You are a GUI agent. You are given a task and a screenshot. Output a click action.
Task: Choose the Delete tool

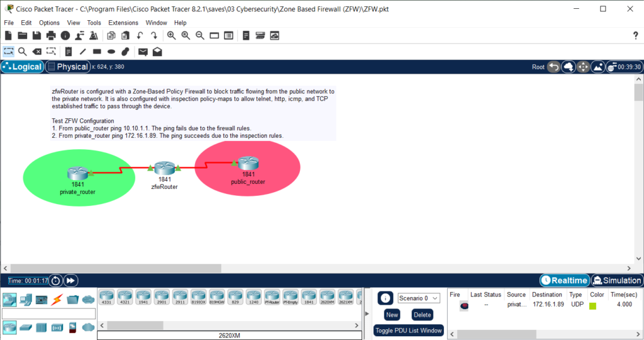coord(37,52)
